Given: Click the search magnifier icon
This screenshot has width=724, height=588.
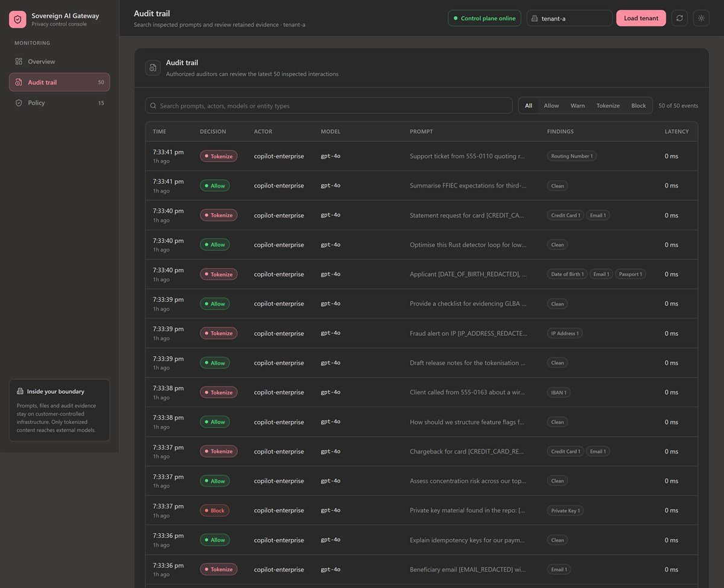Looking at the screenshot, I should [x=153, y=106].
